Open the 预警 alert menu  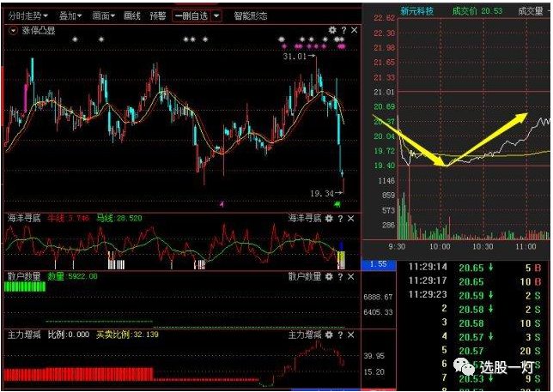[158, 15]
